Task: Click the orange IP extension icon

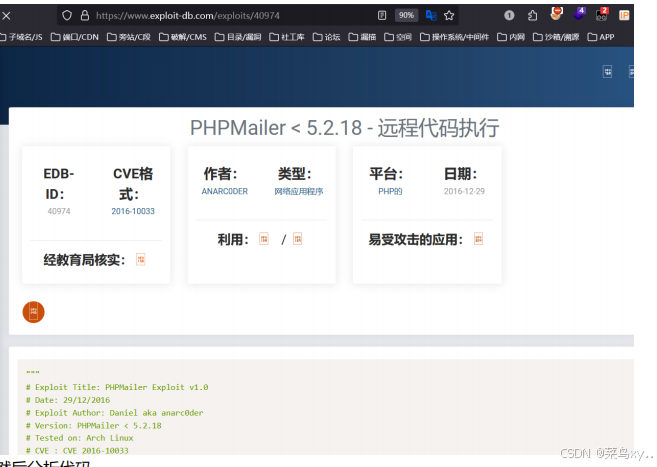Action: click(624, 15)
